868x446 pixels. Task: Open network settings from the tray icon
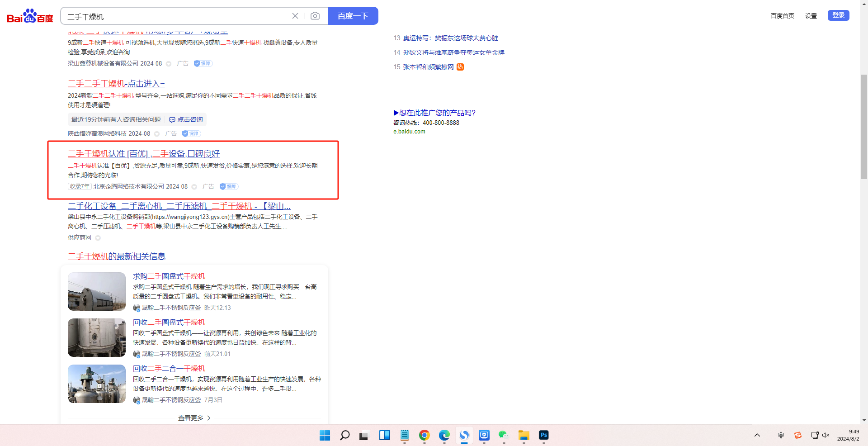[815, 435]
